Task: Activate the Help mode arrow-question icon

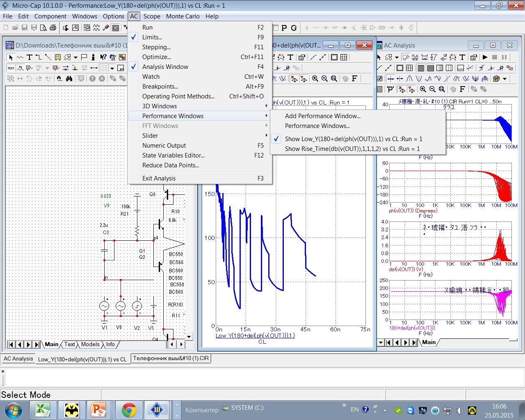Action: (103, 57)
